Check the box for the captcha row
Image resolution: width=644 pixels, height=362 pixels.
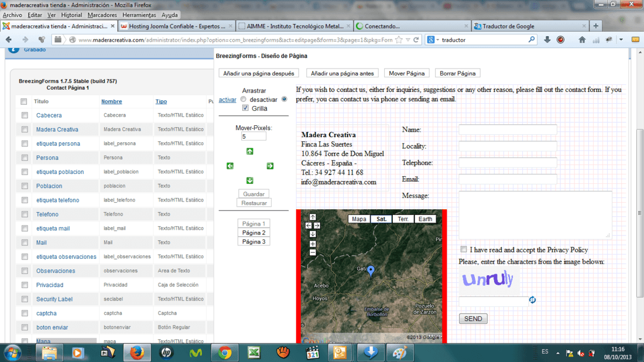(25, 313)
